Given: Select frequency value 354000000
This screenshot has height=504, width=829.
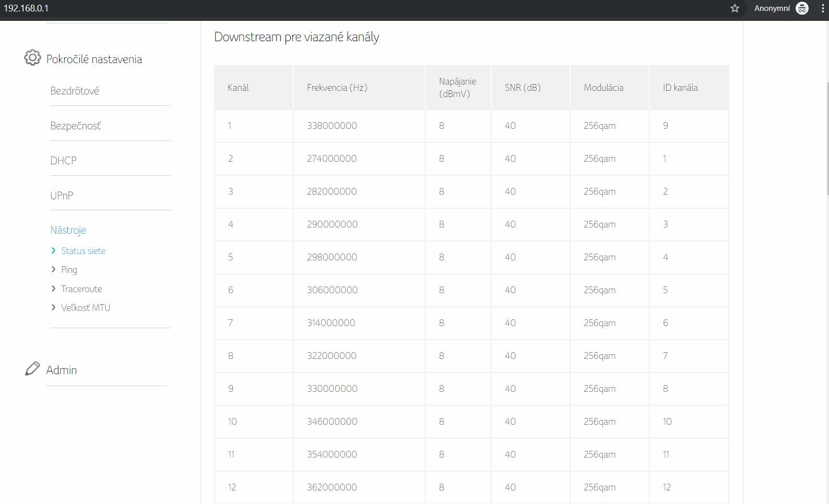Looking at the screenshot, I should (x=332, y=454).
